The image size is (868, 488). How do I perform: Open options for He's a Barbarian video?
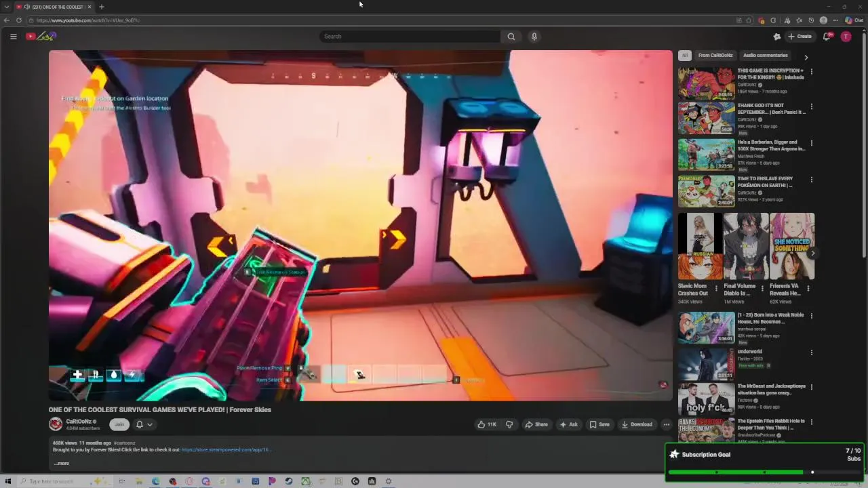pos(811,143)
